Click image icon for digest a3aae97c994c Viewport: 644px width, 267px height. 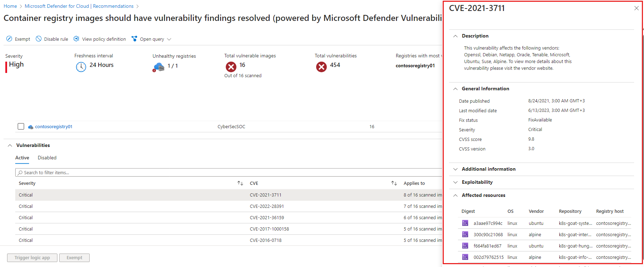465,223
